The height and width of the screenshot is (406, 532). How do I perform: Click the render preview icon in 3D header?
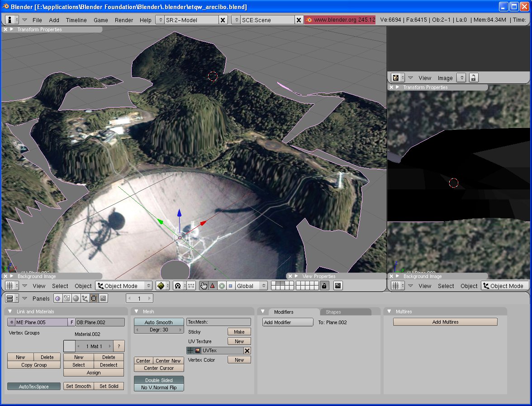(x=337, y=286)
